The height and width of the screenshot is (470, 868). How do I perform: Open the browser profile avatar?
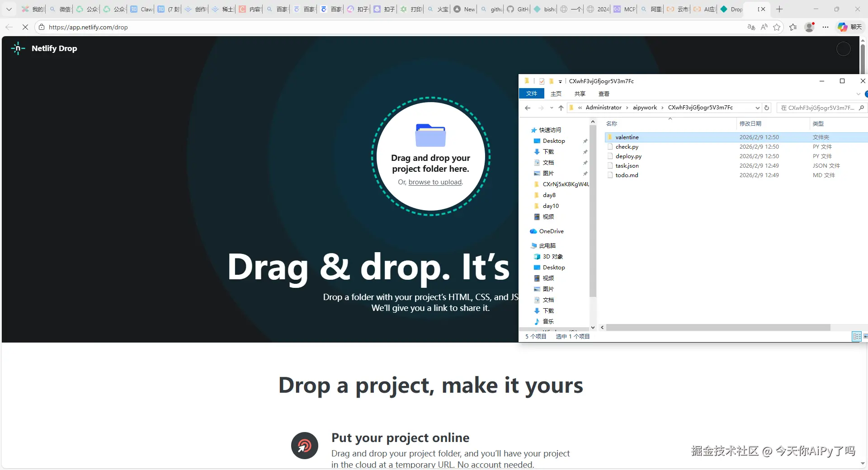tap(810, 27)
